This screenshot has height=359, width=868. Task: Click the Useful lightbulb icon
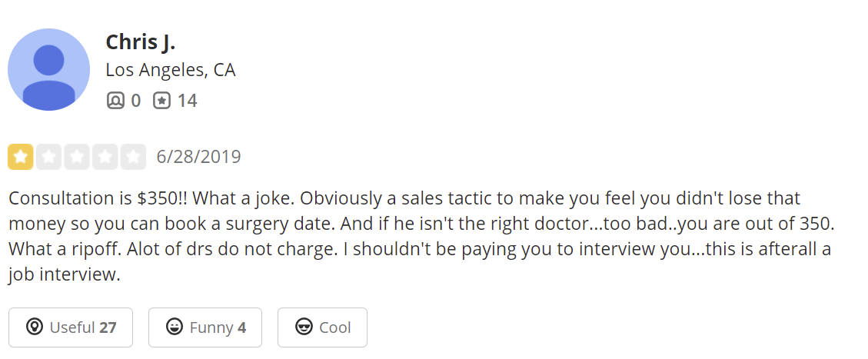[x=34, y=327]
